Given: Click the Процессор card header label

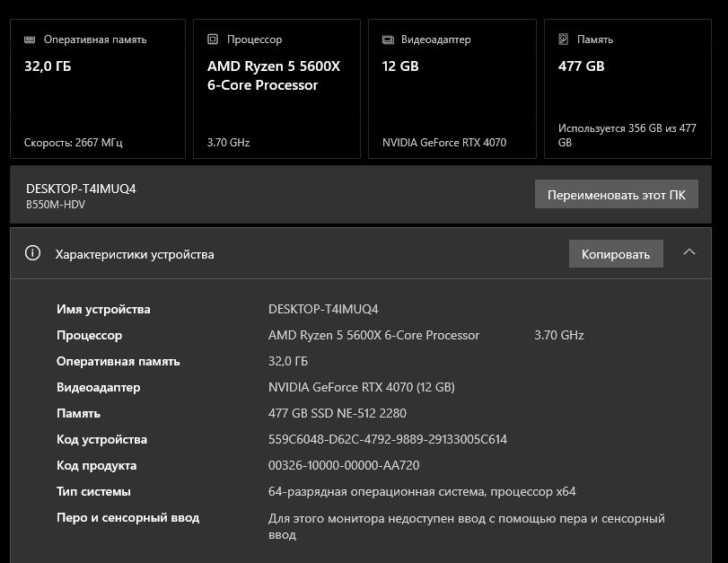Looking at the screenshot, I should [x=254, y=40].
